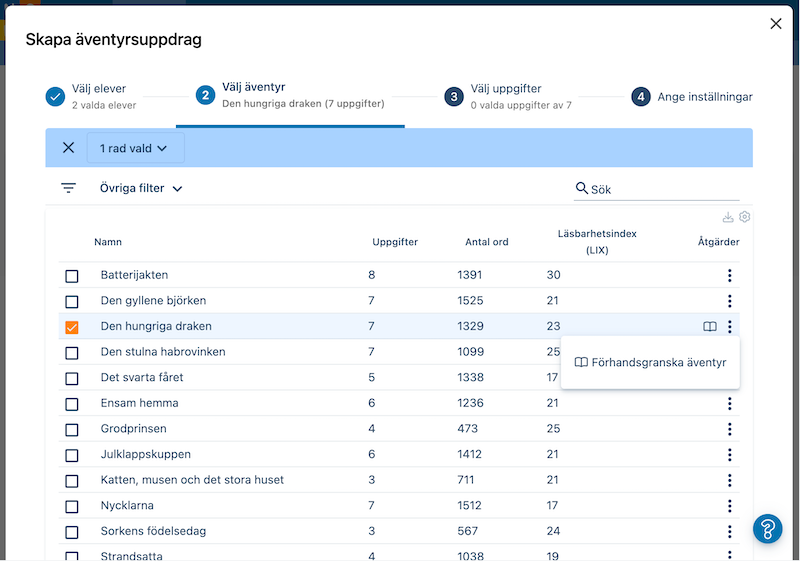Open table settings gear icon
The height and width of the screenshot is (561, 800).
coord(744,217)
